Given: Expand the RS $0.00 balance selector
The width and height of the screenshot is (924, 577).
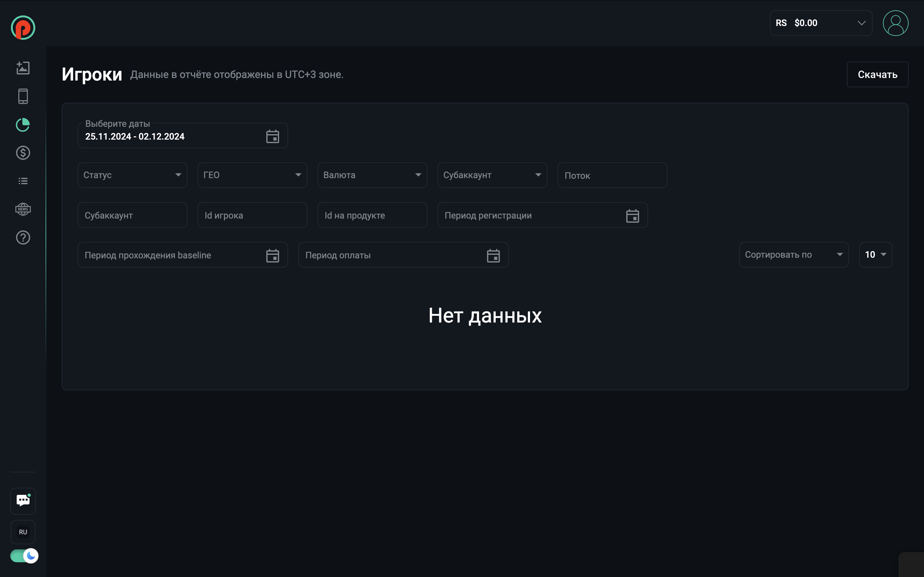Looking at the screenshot, I should pos(821,23).
